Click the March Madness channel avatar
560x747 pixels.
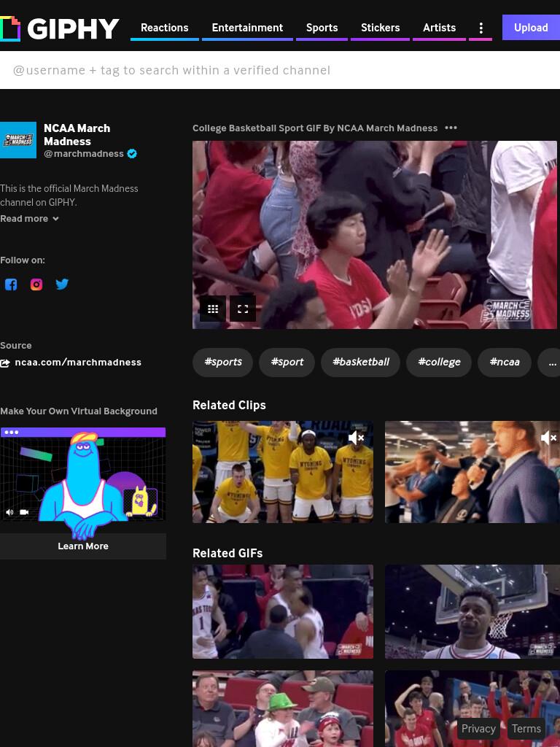[x=18, y=140]
